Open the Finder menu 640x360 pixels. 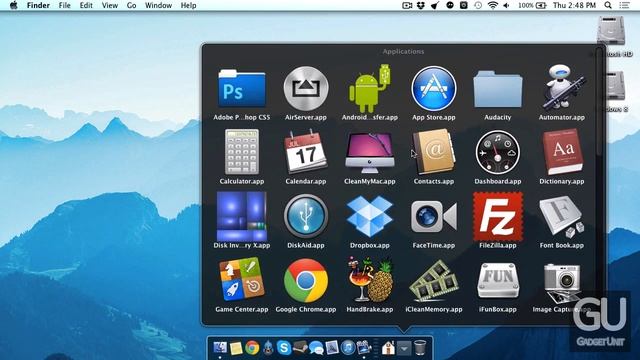tap(38, 5)
